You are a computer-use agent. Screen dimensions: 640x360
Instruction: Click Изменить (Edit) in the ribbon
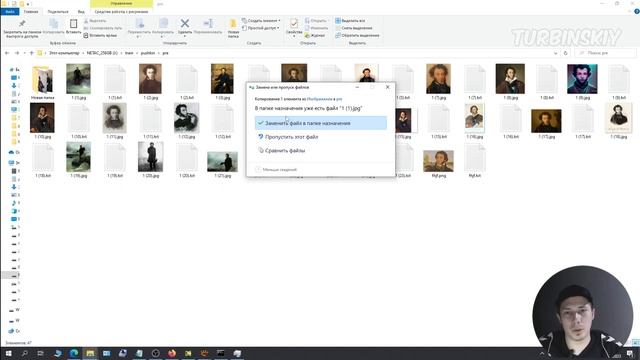316,28
